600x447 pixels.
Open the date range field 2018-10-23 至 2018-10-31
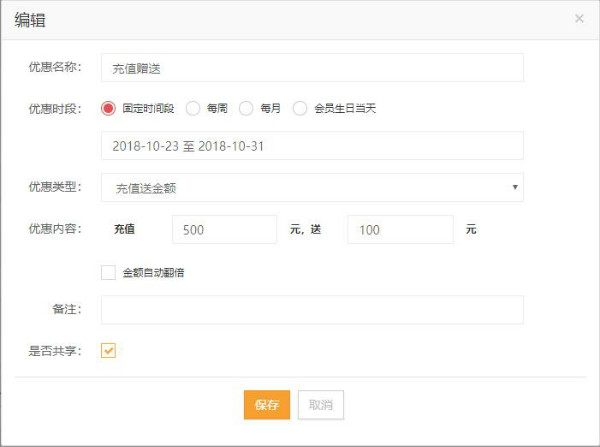coord(312,146)
